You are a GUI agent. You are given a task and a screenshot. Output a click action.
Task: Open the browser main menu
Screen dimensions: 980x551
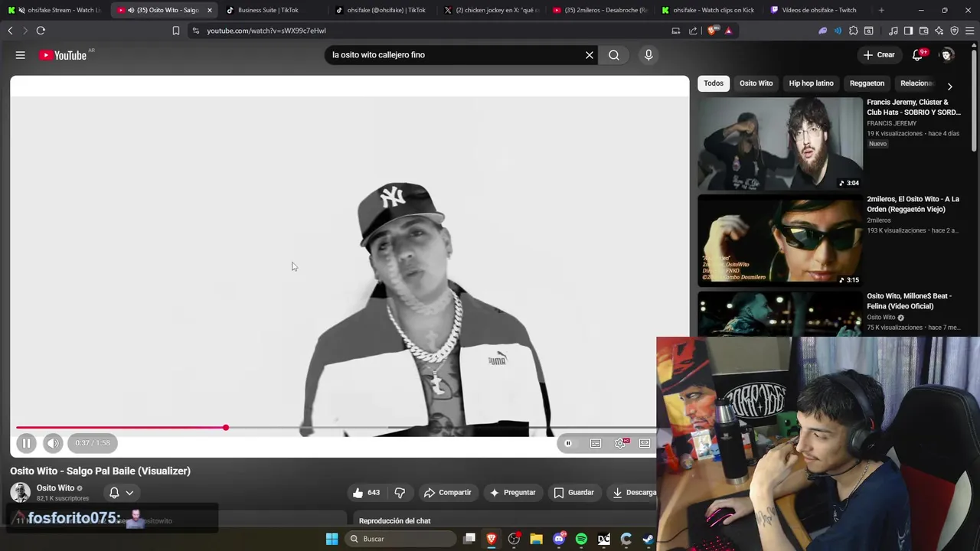(x=970, y=31)
